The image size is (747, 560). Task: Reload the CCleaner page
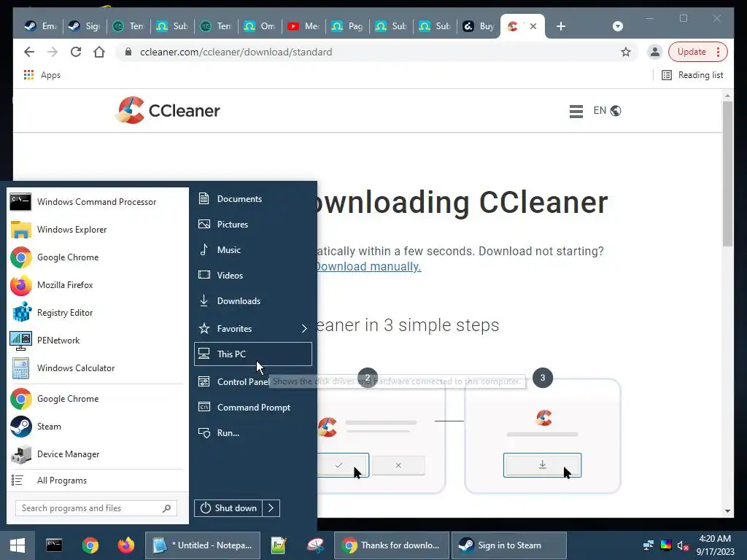pyautogui.click(x=76, y=52)
